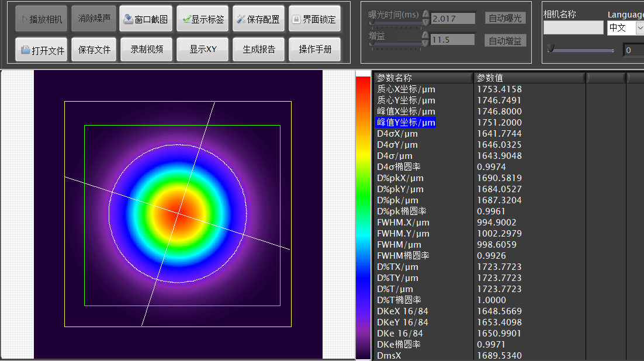Click the 自动增益 auto gain button
Screen dimensions: 644x361
[x=505, y=41]
